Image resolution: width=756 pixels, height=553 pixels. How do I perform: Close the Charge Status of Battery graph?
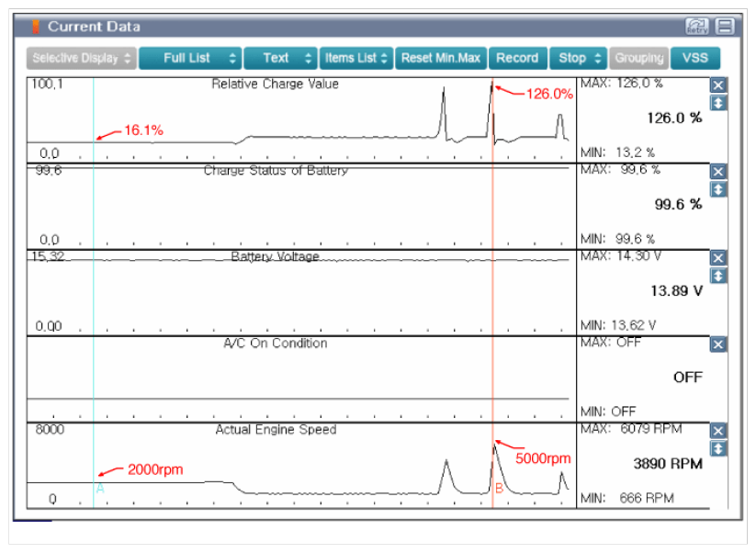point(718,172)
